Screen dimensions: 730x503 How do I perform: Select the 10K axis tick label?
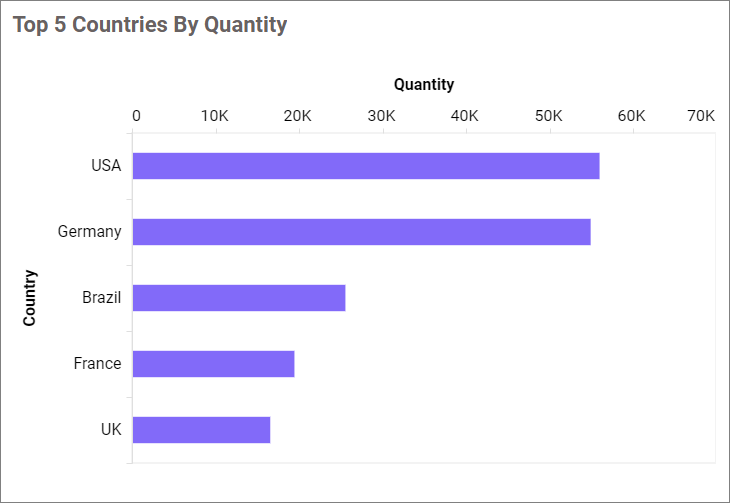[x=215, y=116]
